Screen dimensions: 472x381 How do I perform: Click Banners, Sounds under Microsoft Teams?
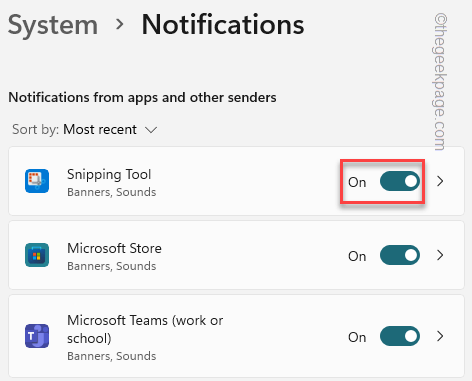[112, 356]
